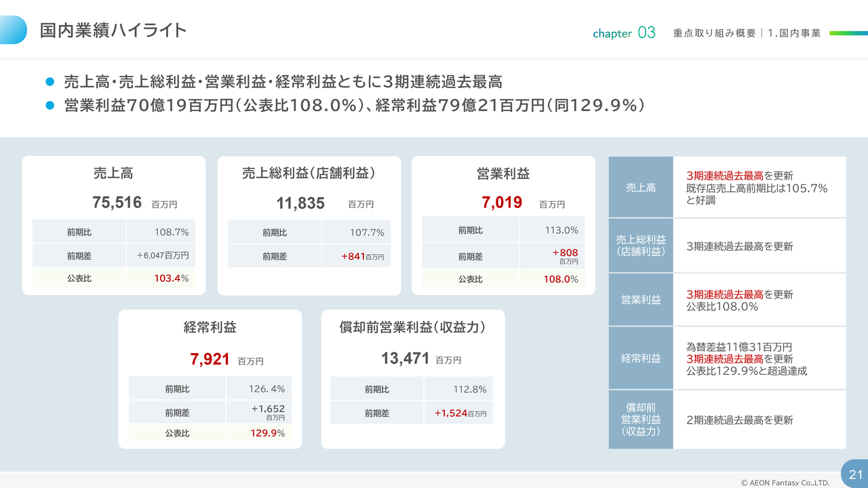
Task: Click the 売上高 value 75,516
Action: (x=117, y=203)
